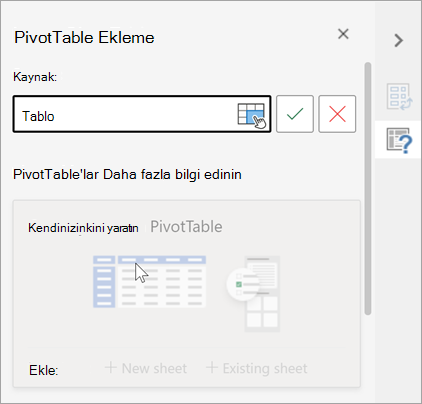Screen dimensions: 422x404
Task: Select the PivotTable help pane icon in sidebar
Action: point(399,140)
